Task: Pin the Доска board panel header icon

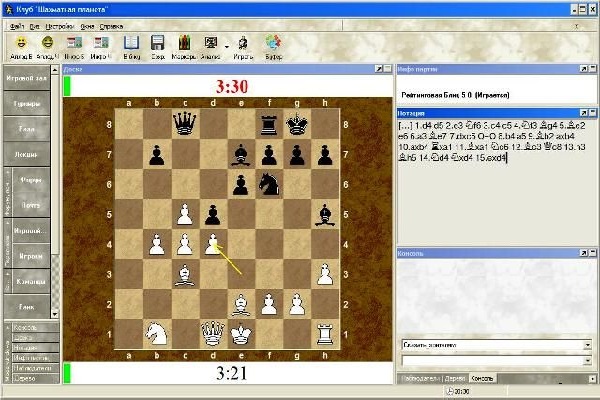Action: (x=379, y=69)
